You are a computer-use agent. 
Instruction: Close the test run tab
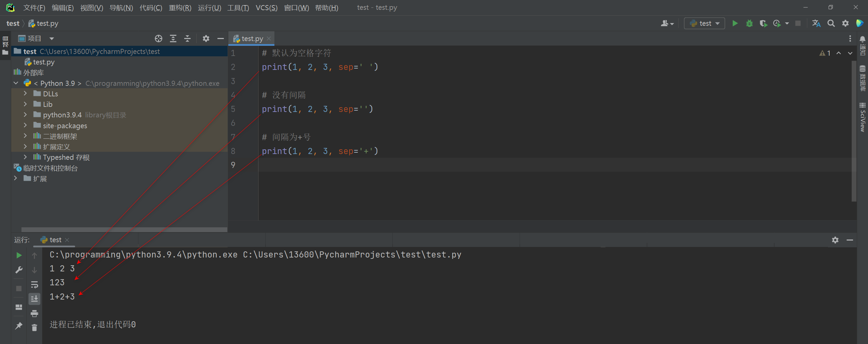[67, 240]
